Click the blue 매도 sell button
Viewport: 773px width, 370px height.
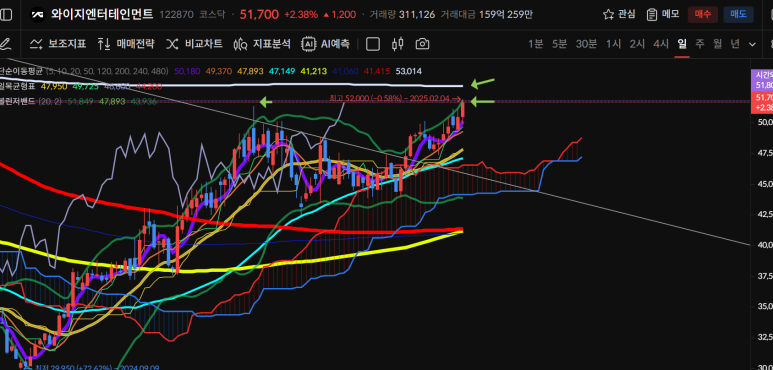[738, 14]
